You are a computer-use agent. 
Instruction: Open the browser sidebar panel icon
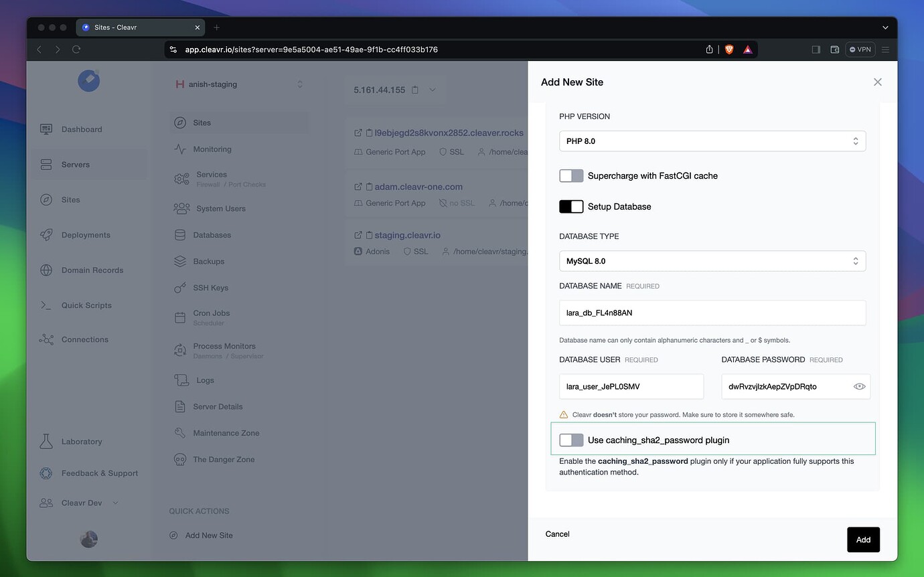click(x=816, y=50)
